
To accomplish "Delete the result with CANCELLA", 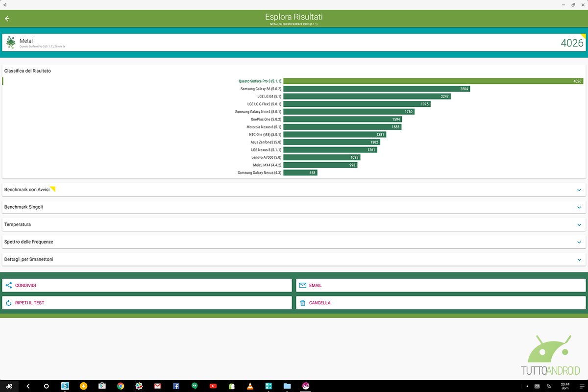I will [x=441, y=303].
